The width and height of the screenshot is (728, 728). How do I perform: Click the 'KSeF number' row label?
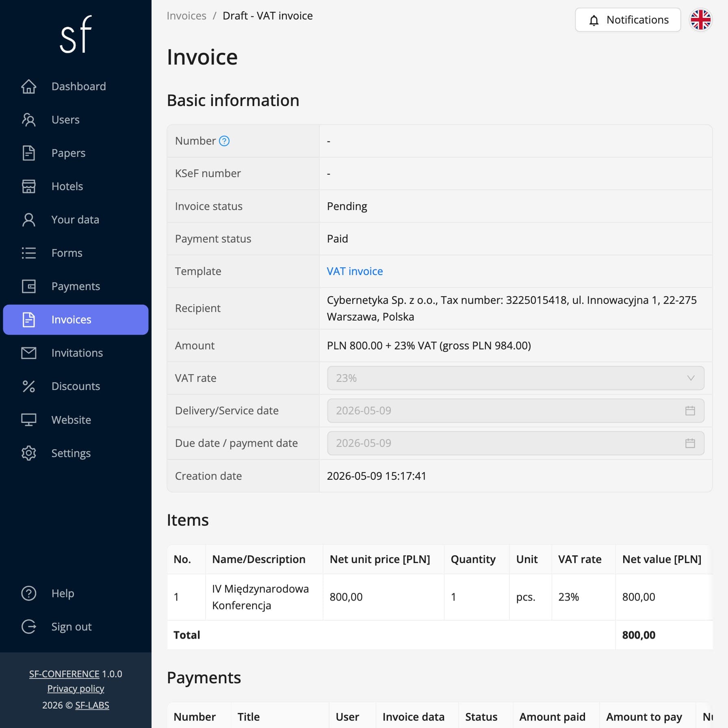click(x=208, y=173)
